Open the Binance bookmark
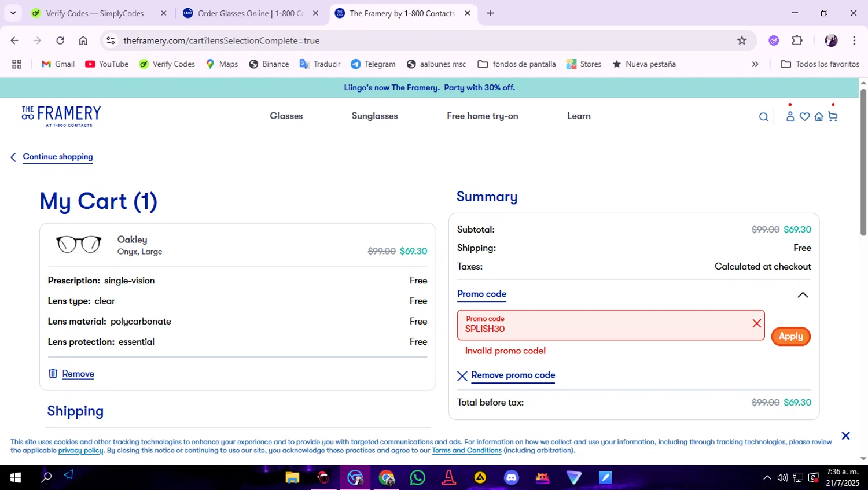The image size is (868, 490). [x=269, y=64]
